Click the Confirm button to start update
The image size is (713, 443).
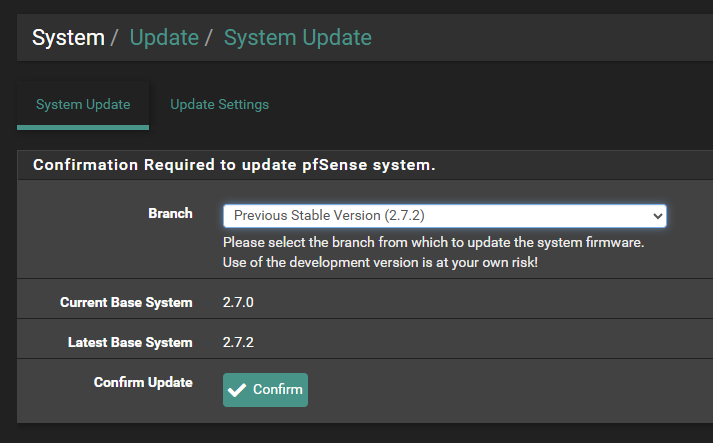[265, 390]
